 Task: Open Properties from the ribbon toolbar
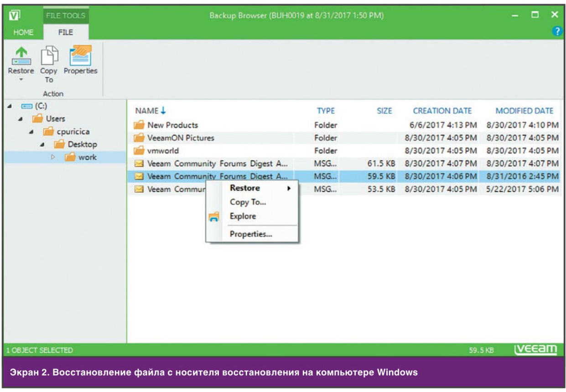coord(80,55)
